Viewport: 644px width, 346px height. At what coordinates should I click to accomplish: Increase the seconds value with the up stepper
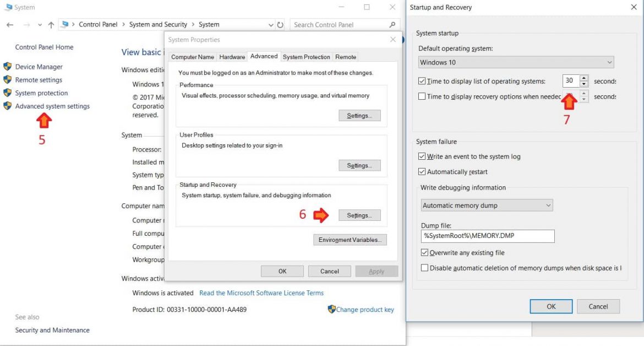point(583,78)
